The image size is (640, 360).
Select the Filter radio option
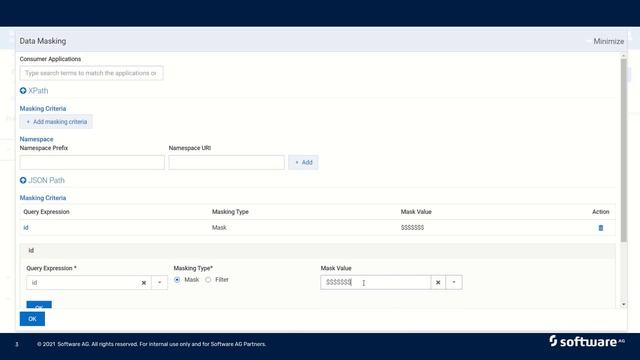[208, 280]
